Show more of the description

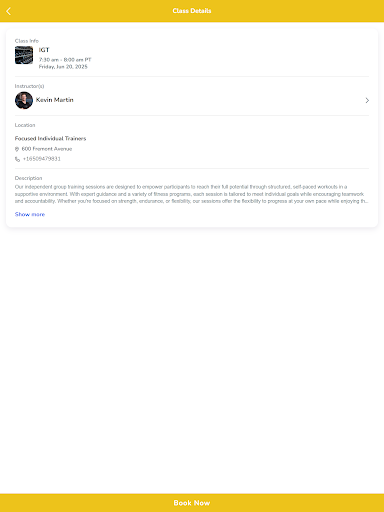(30, 214)
